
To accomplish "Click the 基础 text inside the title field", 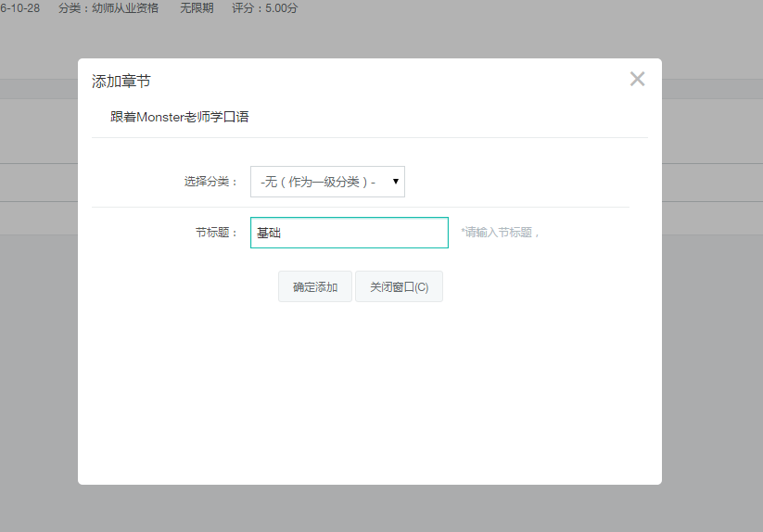I will [269, 233].
